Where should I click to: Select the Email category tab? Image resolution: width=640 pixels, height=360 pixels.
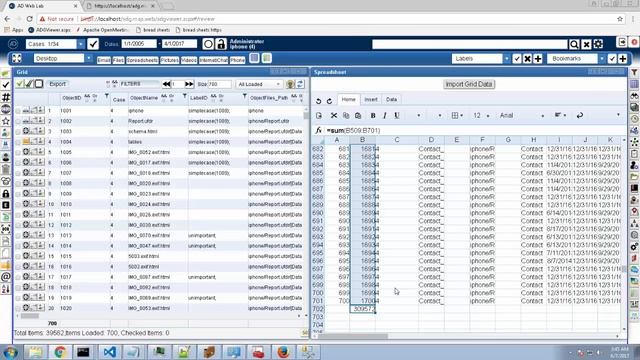(104, 60)
